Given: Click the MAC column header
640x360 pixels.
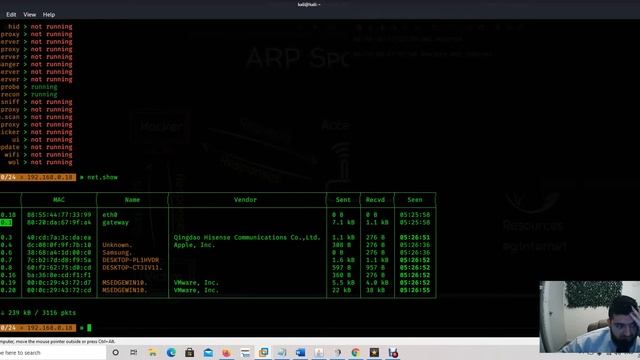Looking at the screenshot, I should pyautogui.click(x=59, y=200).
